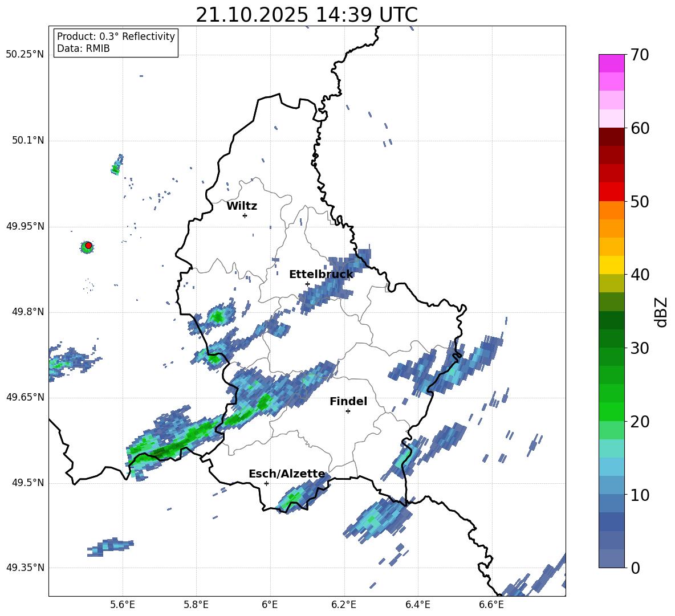Click the magenta top colorbar segment
Screen dimensions: 675x616
click(611, 64)
